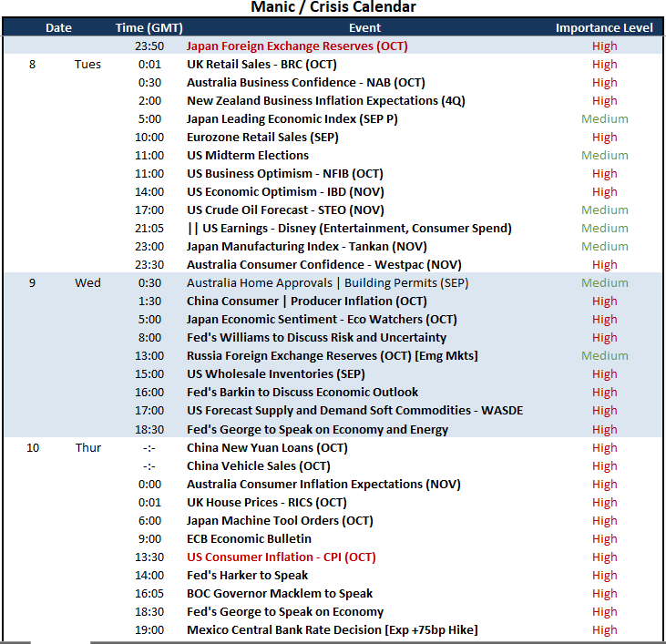666x644 pixels.
Task: Click the 13:30 time for US CPI
Action: (149, 557)
